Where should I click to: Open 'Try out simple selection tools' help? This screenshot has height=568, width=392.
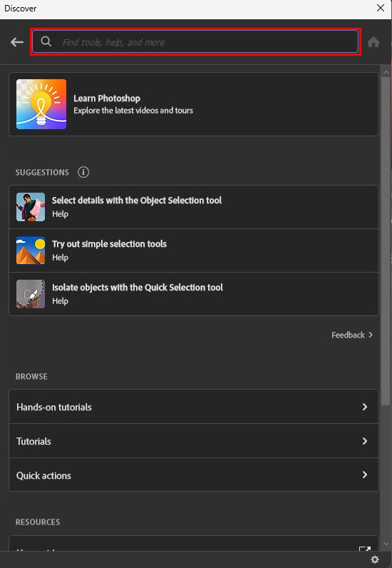click(x=194, y=250)
